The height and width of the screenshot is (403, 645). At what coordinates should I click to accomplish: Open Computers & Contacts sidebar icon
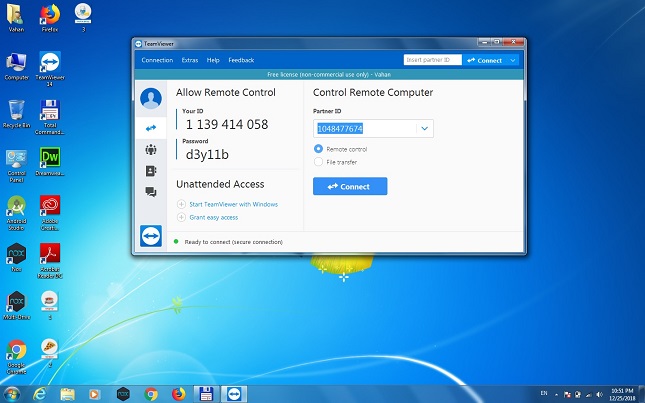[151, 171]
